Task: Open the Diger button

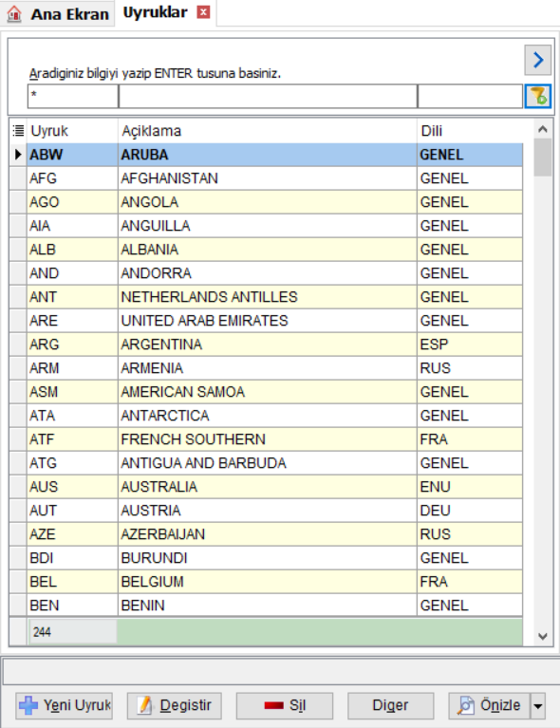Action: click(x=390, y=705)
